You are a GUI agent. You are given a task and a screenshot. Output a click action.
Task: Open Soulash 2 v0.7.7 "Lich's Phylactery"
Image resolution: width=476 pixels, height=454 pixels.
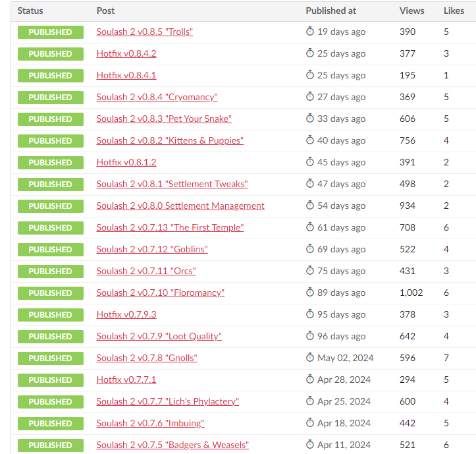(168, 402)
